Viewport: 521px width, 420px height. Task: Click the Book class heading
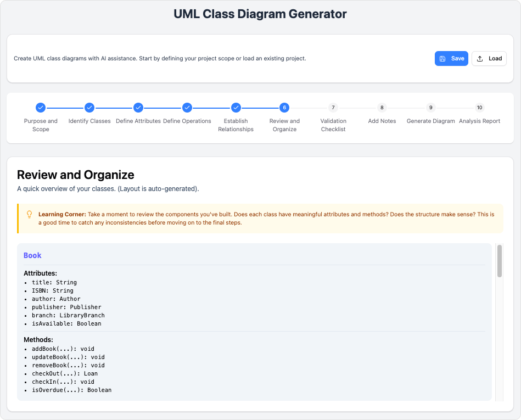pyautogui.click(x=32, y=255)
